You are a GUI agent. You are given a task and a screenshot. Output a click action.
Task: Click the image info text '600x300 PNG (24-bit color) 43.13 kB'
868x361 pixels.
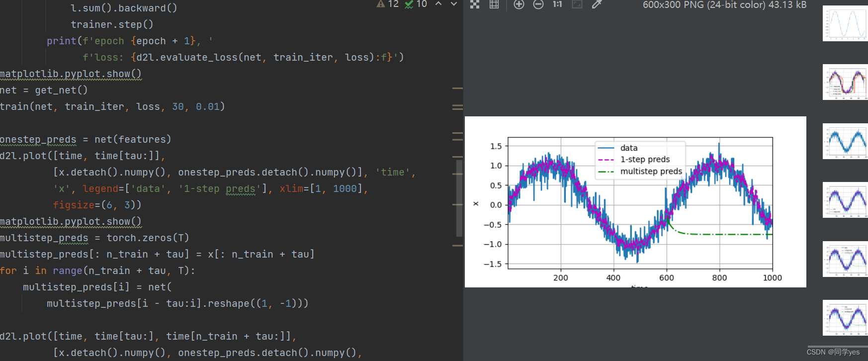[724, 5]
